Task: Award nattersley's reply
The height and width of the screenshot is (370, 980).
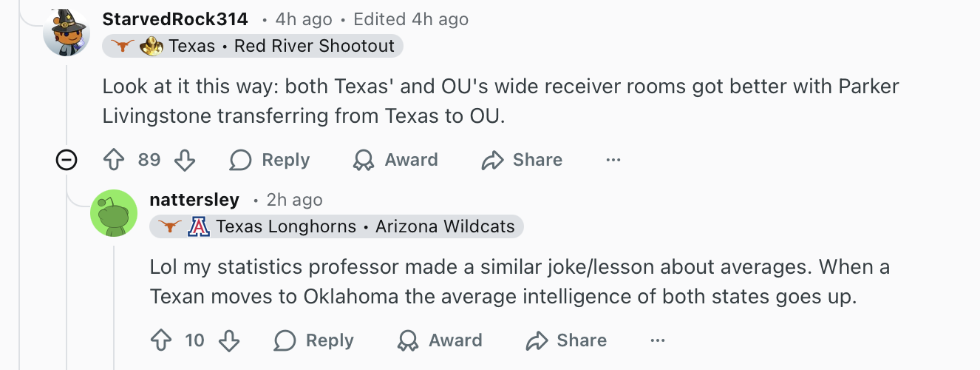Action: (x=440, y=340)
